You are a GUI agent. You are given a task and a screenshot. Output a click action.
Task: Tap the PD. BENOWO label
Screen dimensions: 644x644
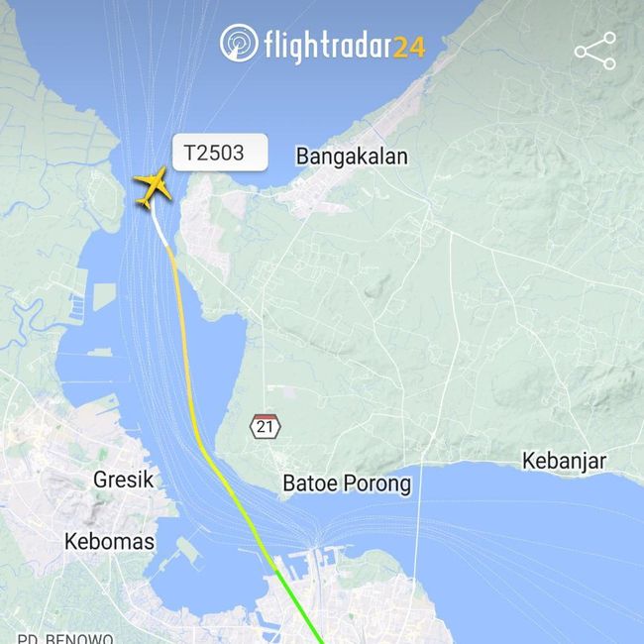(x=64, y=638)
